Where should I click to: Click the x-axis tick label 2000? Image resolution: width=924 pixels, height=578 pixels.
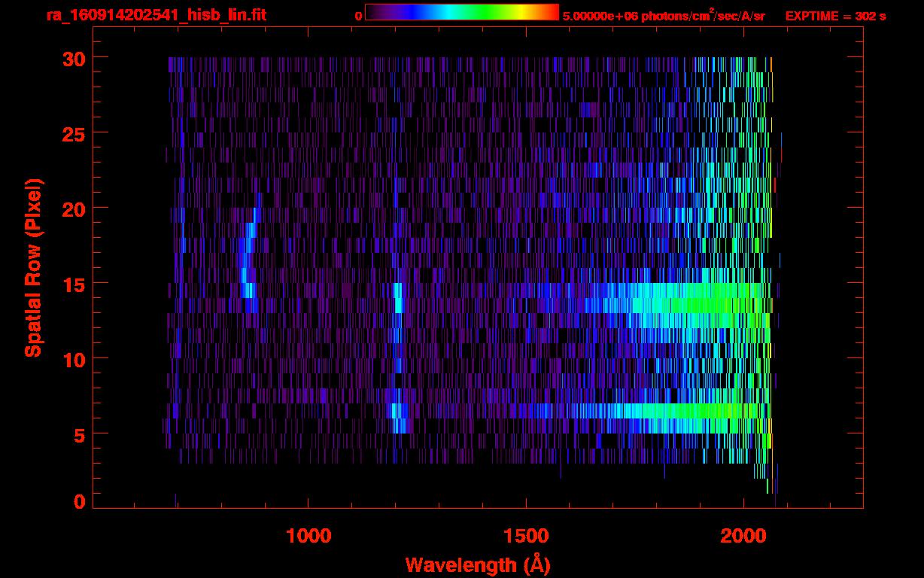(x=743, y=536)
